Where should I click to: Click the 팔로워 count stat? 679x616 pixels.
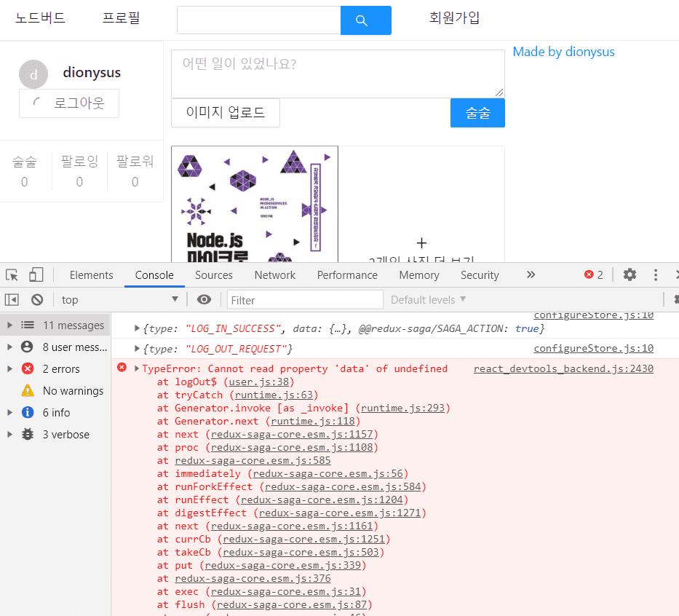pos(135,171)
